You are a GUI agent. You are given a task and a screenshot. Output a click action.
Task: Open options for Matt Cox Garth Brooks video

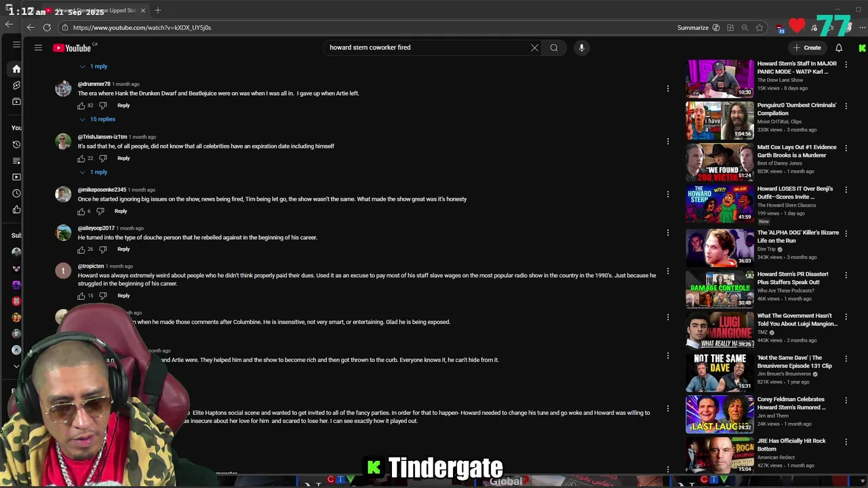pyautogui.click(x=846, y=148)
